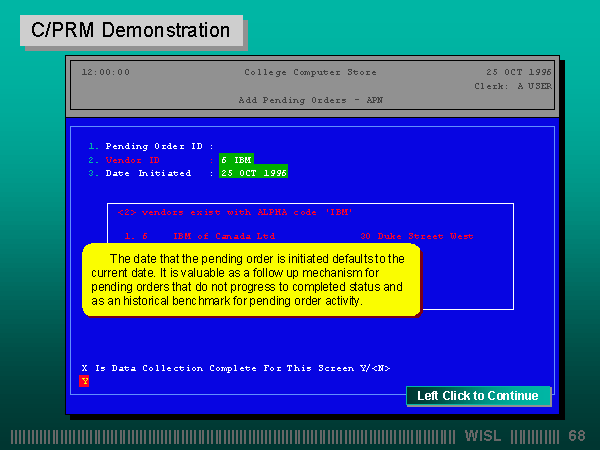Click the 'Pending Order ID' field label
Viewport: 600px width, 450px height.
(159, 146)
